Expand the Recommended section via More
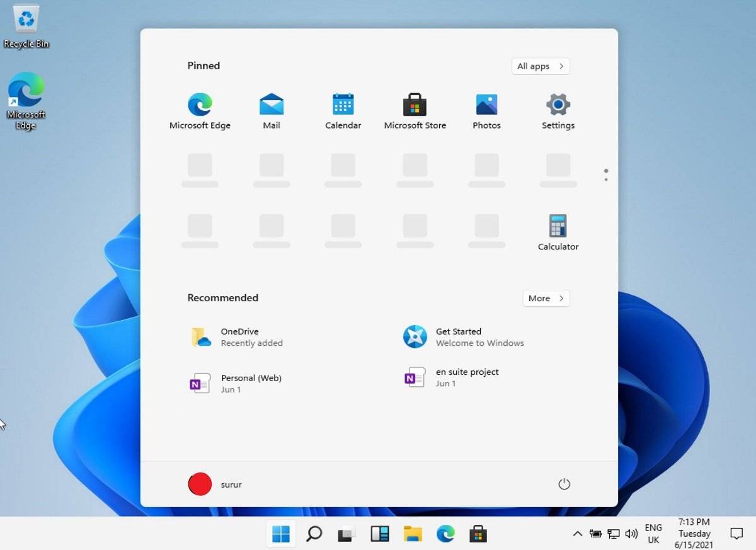 point(546,298)
